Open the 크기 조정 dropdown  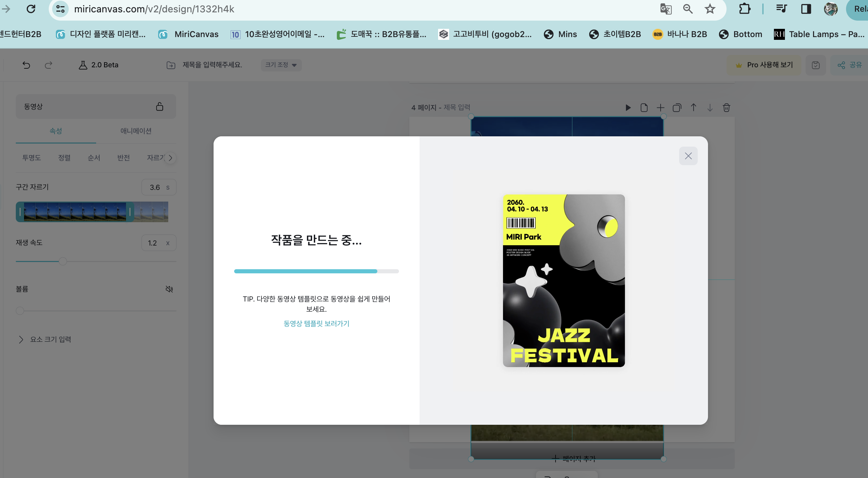pos(281,65)
